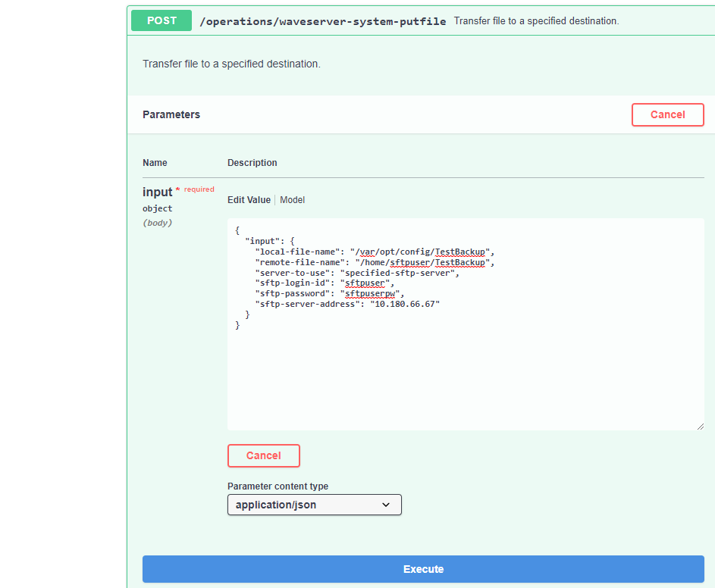Click the Cancel button below the JSON editor
Image resolution: width=715 pixels, height=588 pixels.
pos(263,455)
